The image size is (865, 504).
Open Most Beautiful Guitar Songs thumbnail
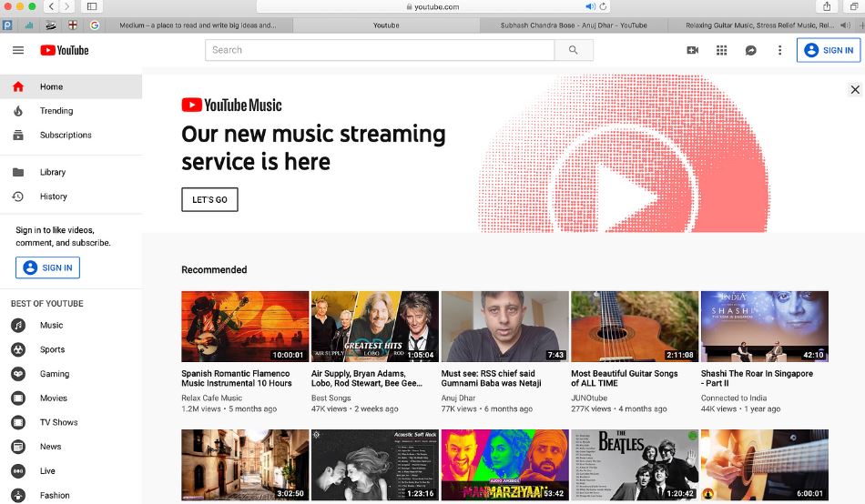pos(635,327)
